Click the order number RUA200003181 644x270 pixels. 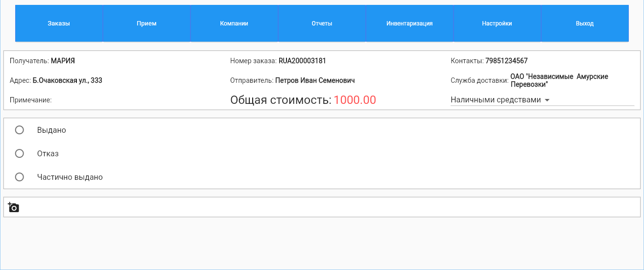[302, 61]
